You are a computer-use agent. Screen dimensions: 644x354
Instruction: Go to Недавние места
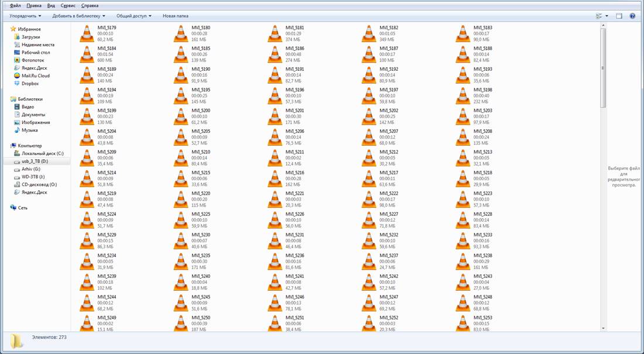[38, 45]
